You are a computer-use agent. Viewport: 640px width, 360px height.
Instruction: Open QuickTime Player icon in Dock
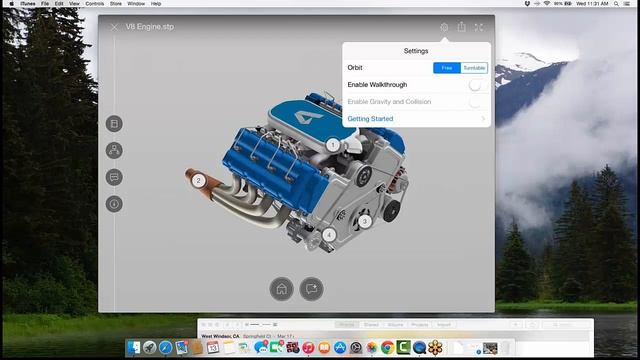coord(419,347)
